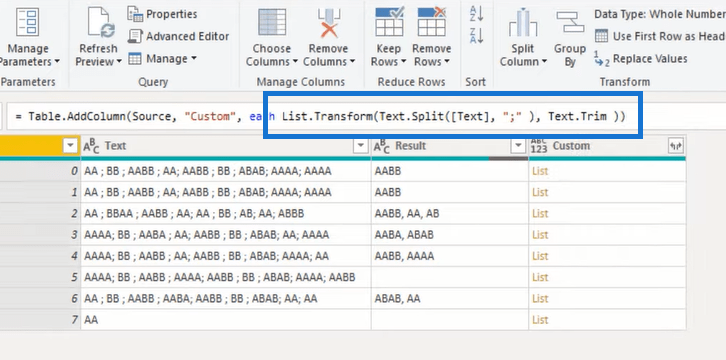The image size is (726, 360).
Task: Open the Text column filter dropdown
Action: 361,146
